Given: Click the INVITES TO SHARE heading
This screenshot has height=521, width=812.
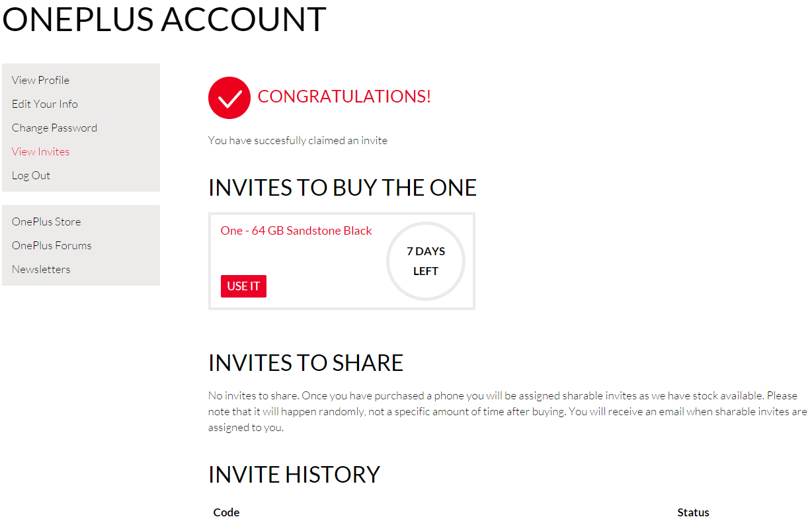Looking at the screenshot, I should tap(305, 363).
